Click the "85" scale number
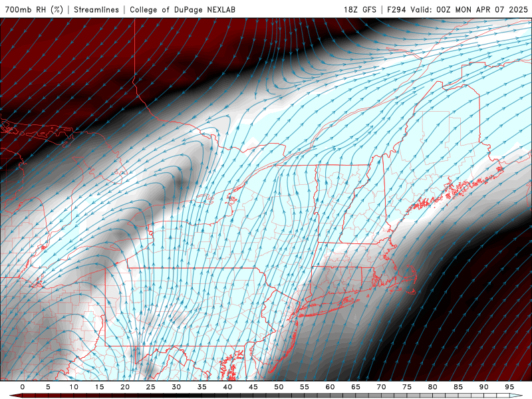 click(x=458, y=387)
